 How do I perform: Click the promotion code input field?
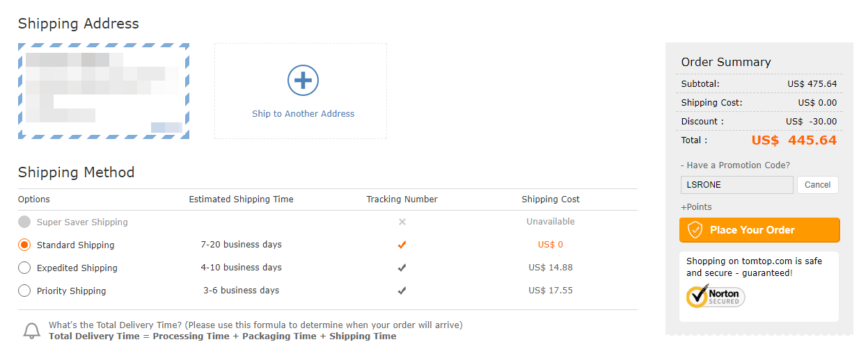pyautogui.click(x=736, y=185)
